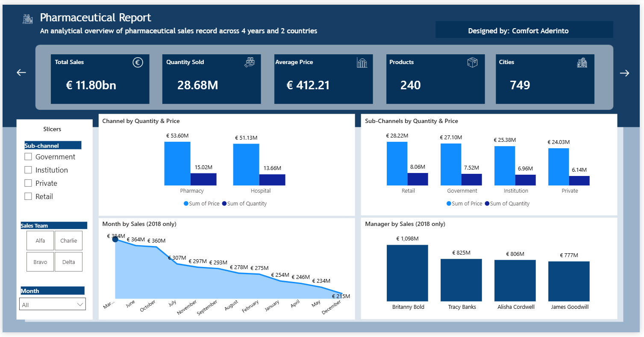Click the left arrow navigation icon

tap(21, 73)
